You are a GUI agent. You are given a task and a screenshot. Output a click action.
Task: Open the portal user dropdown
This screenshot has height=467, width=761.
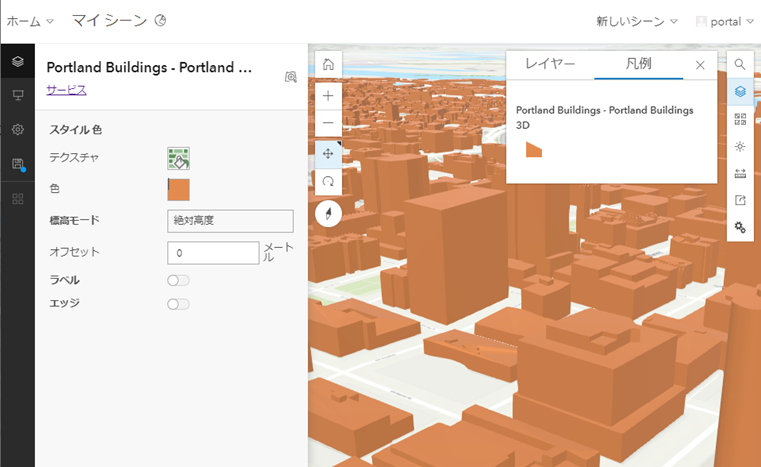[724, 21]
